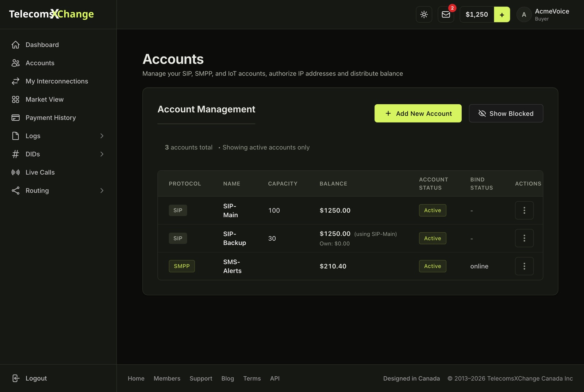Click Active status badge for SIP-Backup
This screenshot has width=584, height=392.
[x=433, y=238]
